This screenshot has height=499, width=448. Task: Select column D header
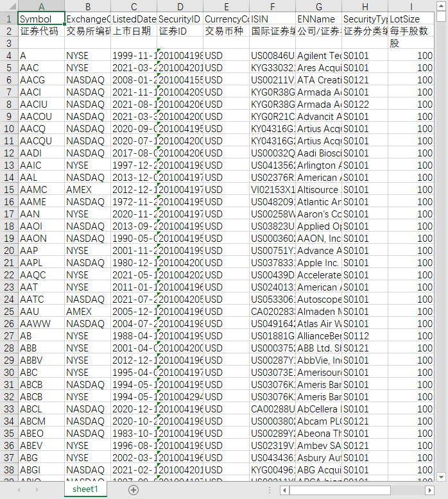pyautogui.click(x=180, y=6)
